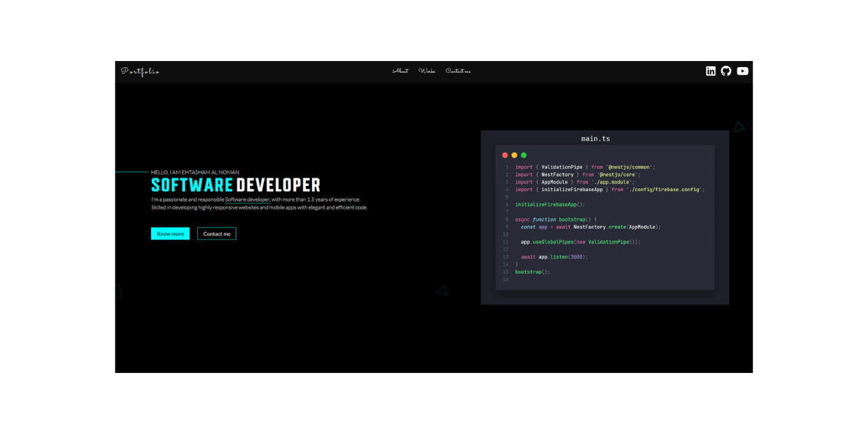868x434 pixels.
Task: Click the SOFTWARE DEVELOPER heading
Action: [235, 185]
